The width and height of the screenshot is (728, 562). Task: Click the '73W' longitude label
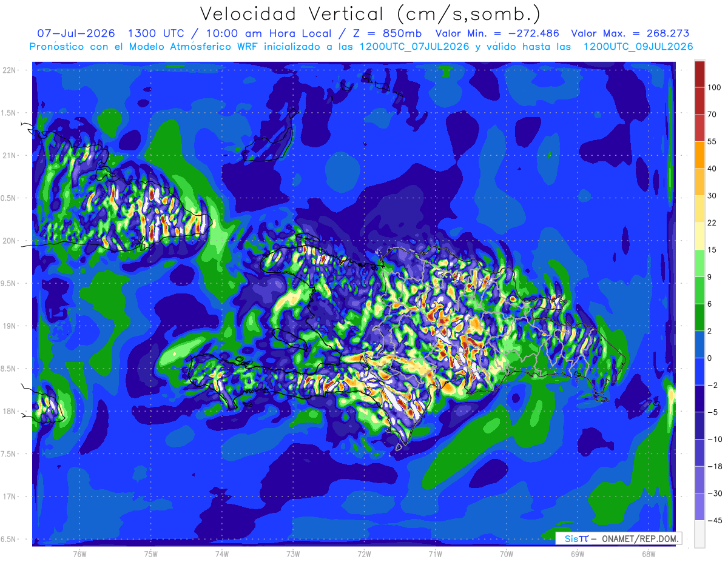click(292, 554)
